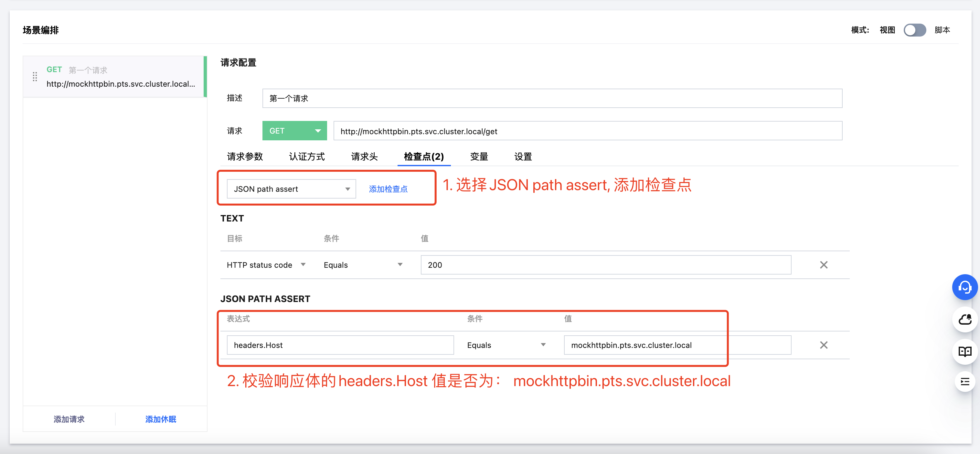Switch to the 请求头 tab
This screenshot has height=454, width=980.
[364, 157]
